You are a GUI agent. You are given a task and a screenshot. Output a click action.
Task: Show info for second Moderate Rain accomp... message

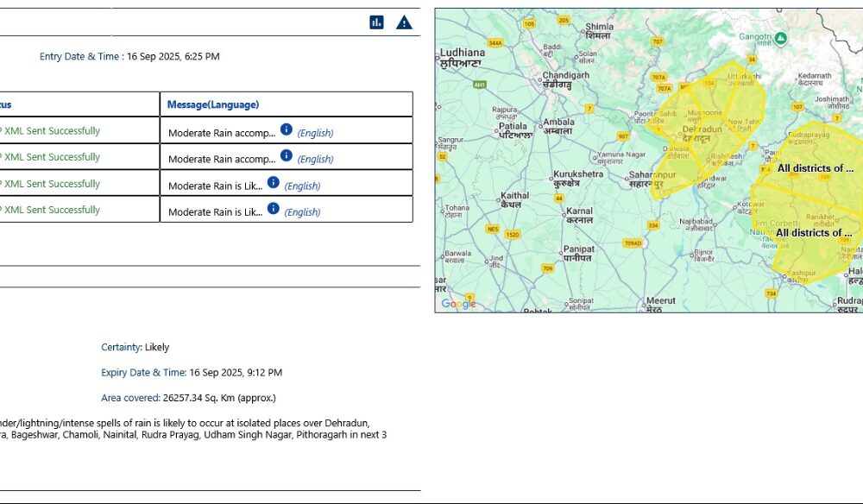pos(287,155)
